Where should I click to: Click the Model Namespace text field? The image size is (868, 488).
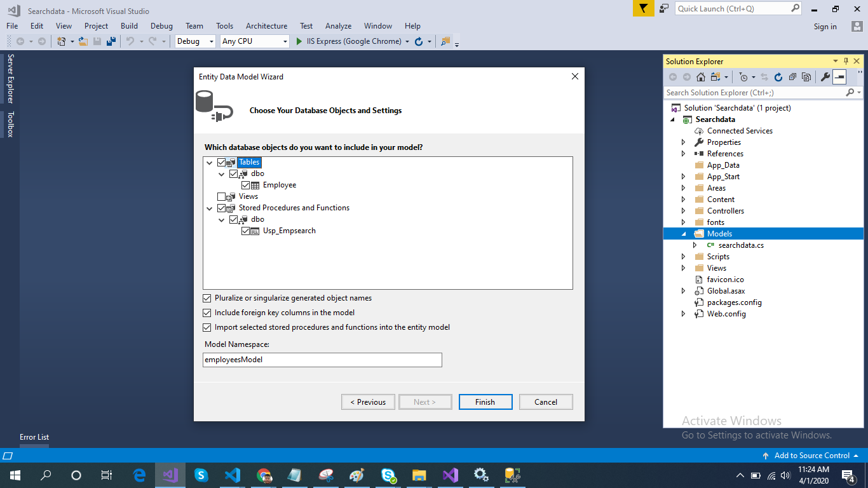(322, 360)
